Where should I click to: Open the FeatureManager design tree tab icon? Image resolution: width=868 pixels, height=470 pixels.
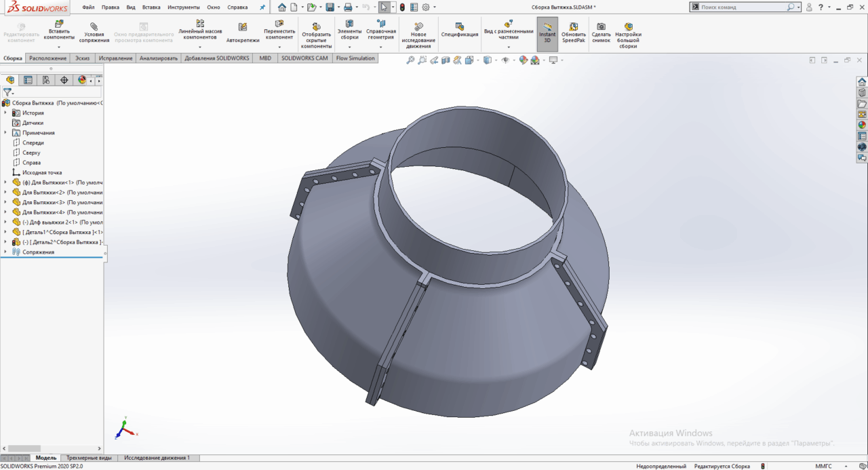(x=10, y=79)
